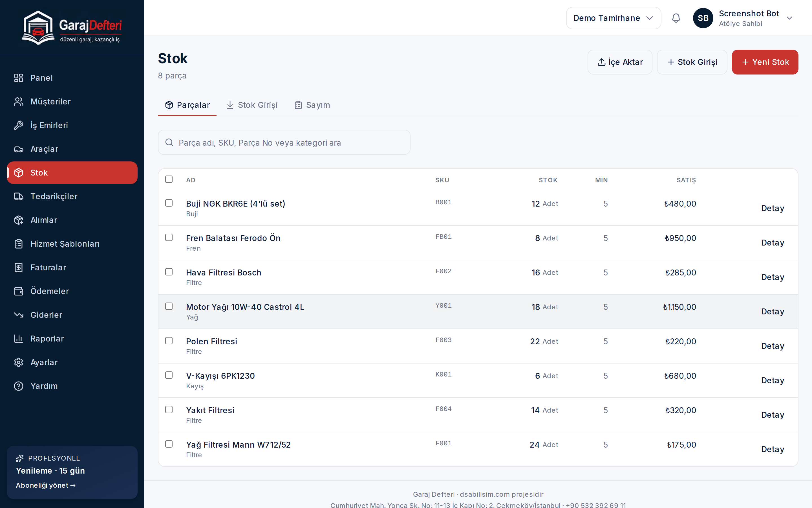The image size is (812, 508).
Task: Sort by the STOK column header
Action: [x=548, y=180]
